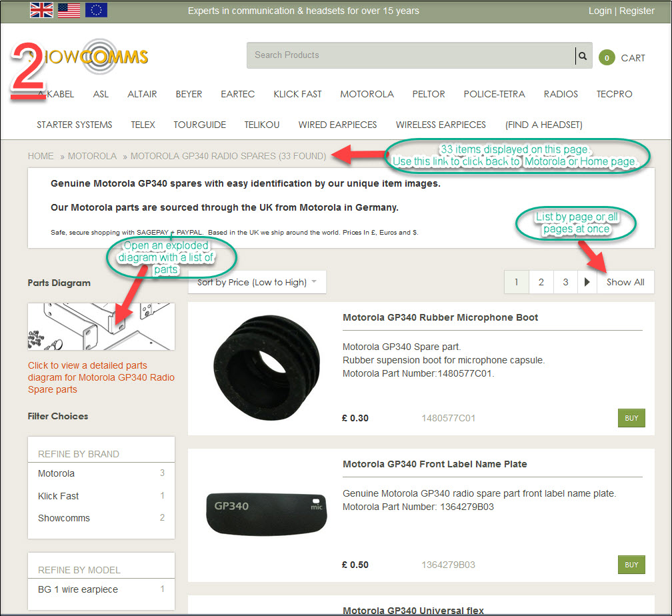Screen dimensions: 672x616
Task: Click the Show All button
Action: click(625, 282)
